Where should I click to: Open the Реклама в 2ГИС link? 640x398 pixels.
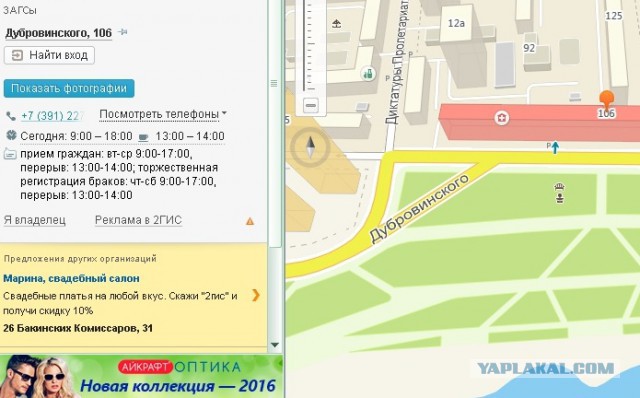(138, 220)
